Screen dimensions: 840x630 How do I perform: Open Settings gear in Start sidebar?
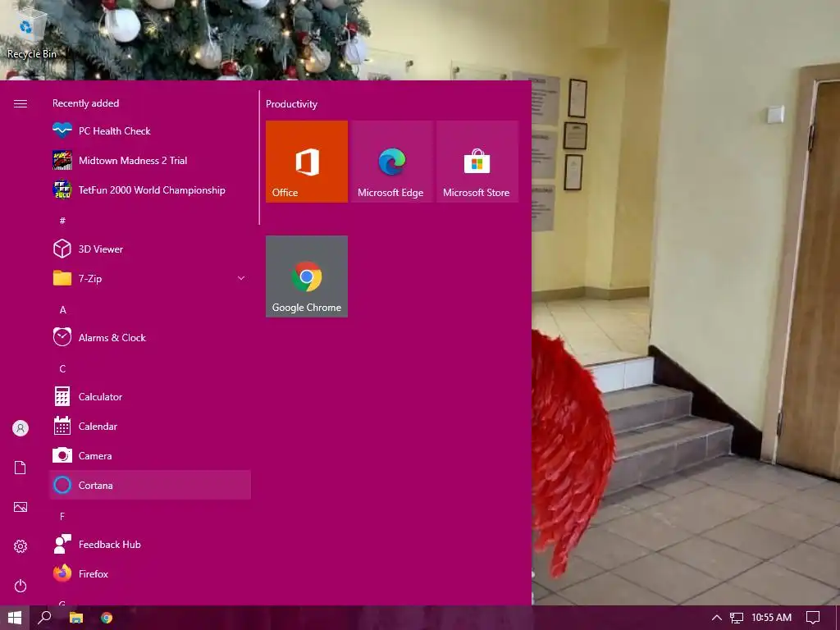tap(21, 546)
